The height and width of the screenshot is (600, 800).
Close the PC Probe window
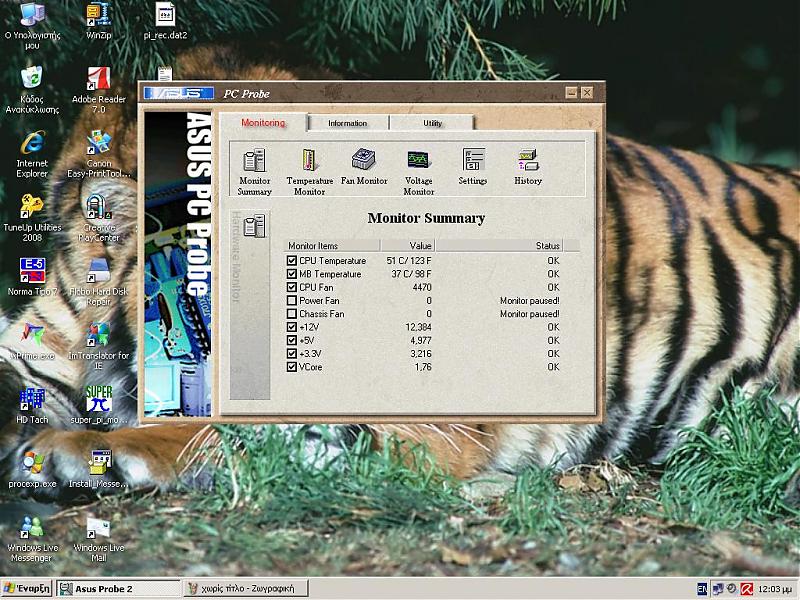coord(587,92)
